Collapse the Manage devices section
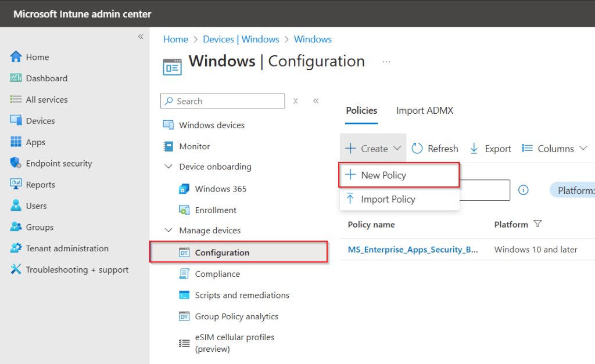Viewport: 595px width, 364px height. click(169, 230)
